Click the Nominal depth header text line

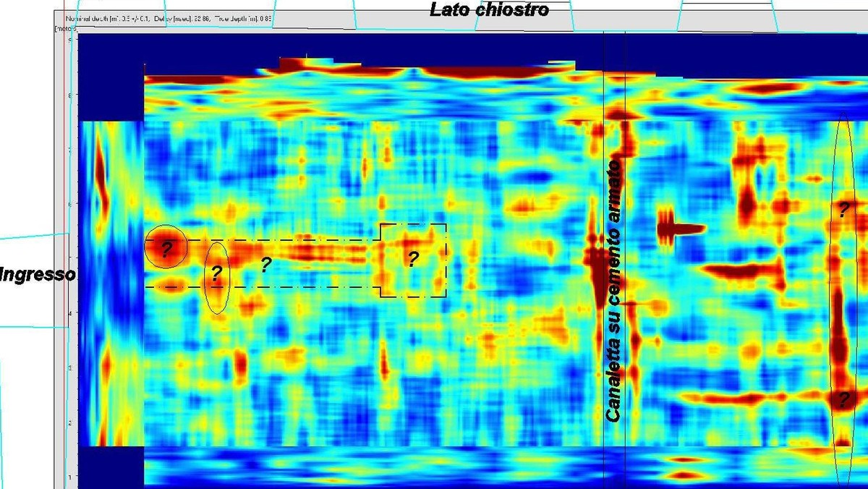[170, 17]
